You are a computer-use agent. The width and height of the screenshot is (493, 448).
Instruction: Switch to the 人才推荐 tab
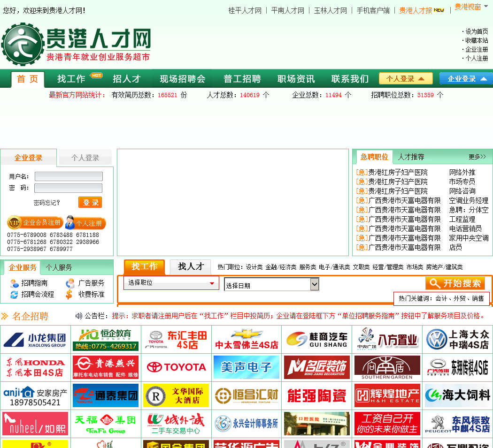(411, 157)
